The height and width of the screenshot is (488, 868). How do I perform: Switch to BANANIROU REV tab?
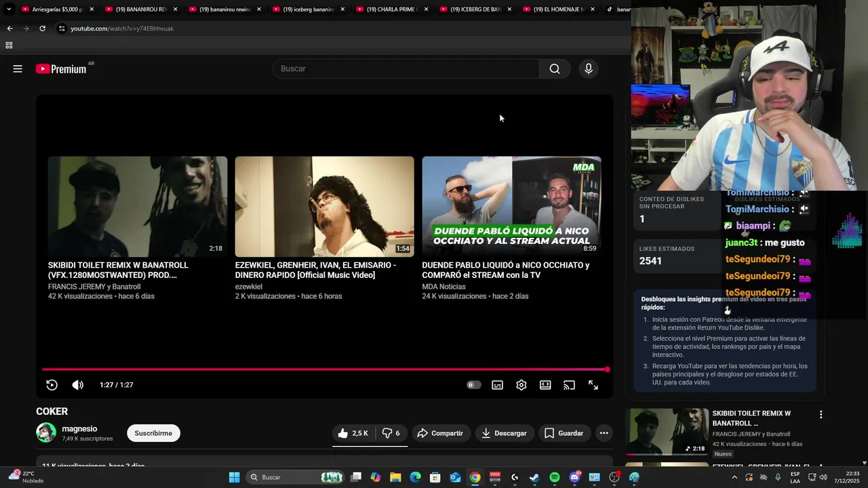pyautogui.click(x=140, y=9)
